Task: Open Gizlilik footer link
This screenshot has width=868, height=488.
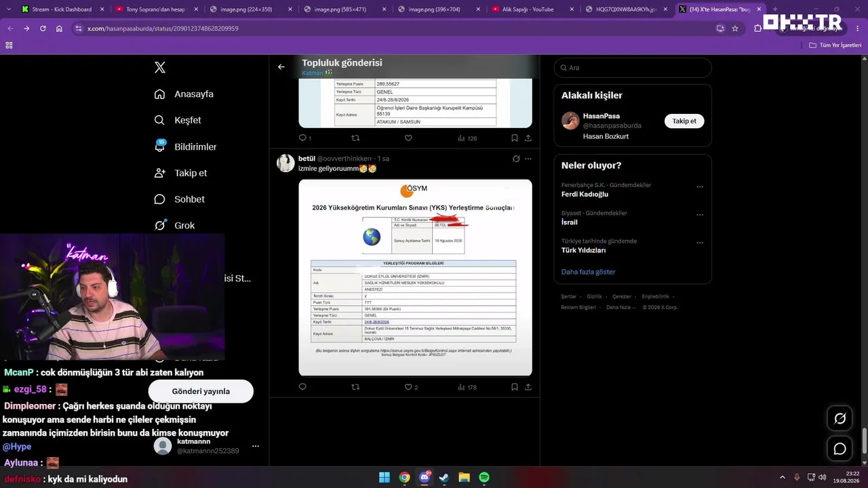Action: [594, 296]
